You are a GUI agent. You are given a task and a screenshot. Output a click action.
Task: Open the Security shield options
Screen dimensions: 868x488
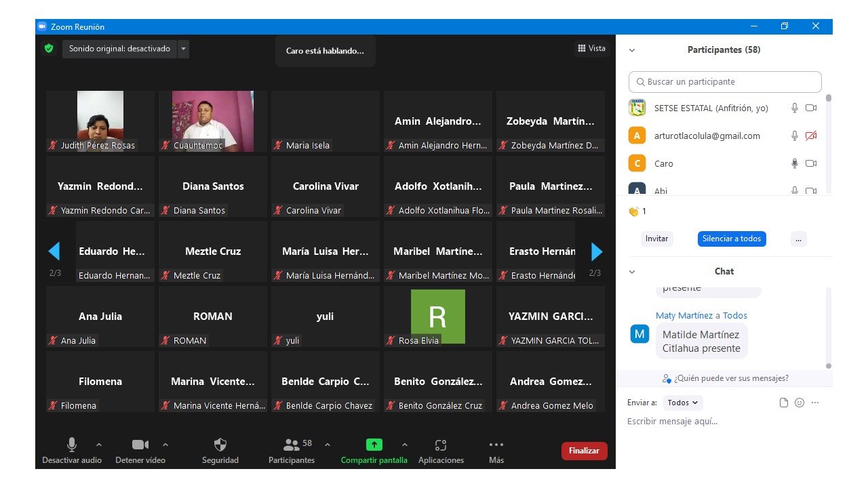click(220, 445)
